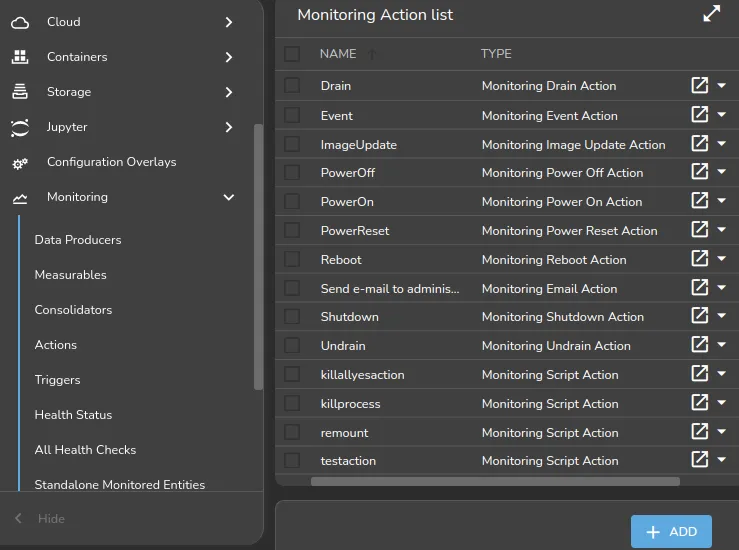Click the ADD button
The height and width of the screenshot is (550, 739).
coord(671,532)
